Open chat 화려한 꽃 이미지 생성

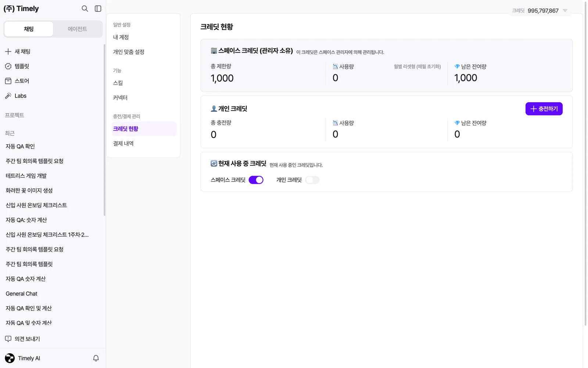click(29, 191)
